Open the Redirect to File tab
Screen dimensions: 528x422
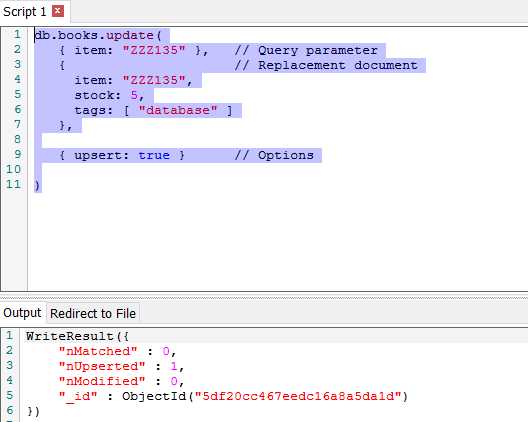(93, 314)
